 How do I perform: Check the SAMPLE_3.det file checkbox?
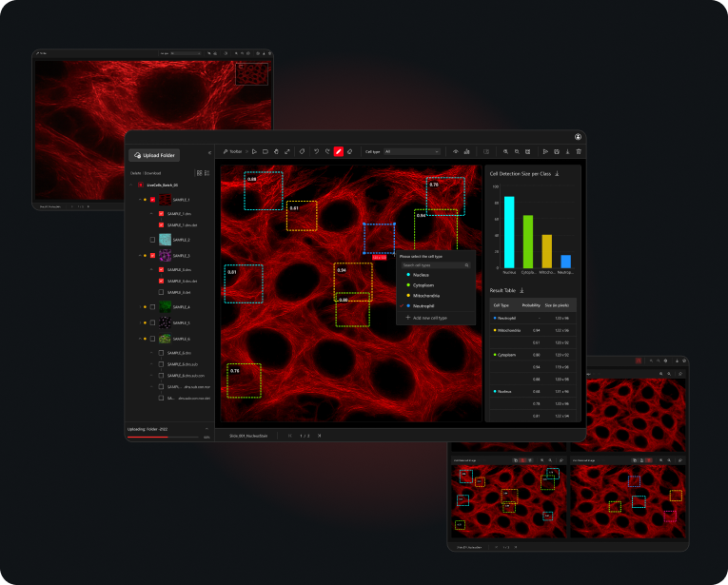[161, 292]
